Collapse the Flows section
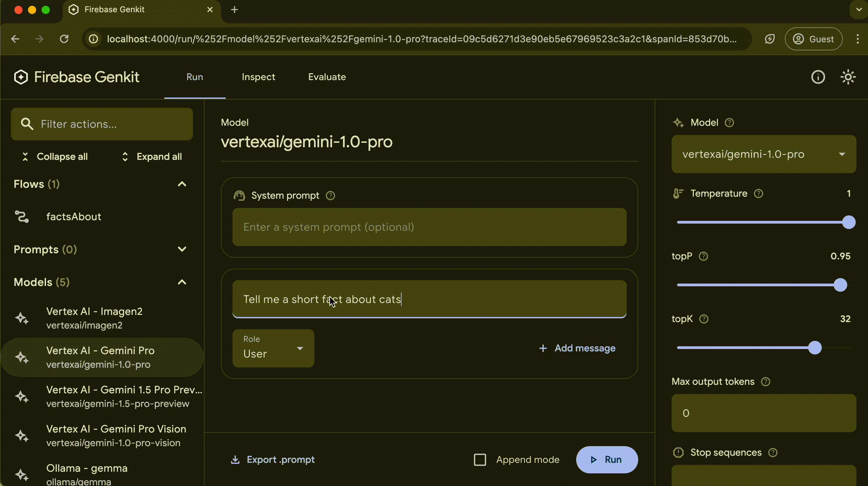This screenshot has height=486, width=868. click(182, 184)
